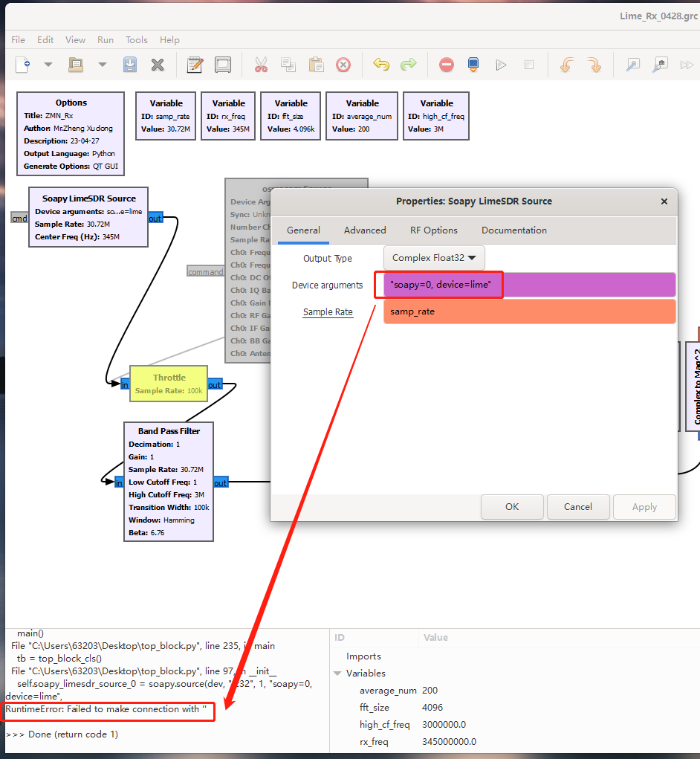Select the Throttle block
The image size is (700, 759).
pyautogui.click(x=169, y=384)
